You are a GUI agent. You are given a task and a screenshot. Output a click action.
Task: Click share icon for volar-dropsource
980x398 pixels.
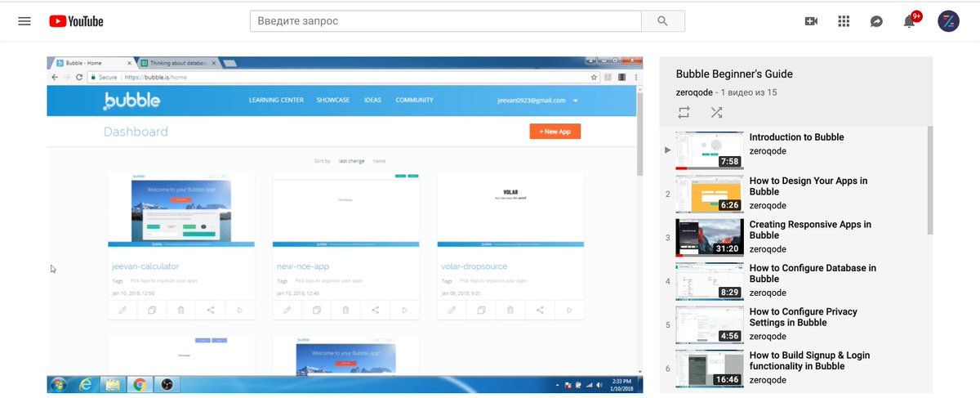click(x=540, y=311)
